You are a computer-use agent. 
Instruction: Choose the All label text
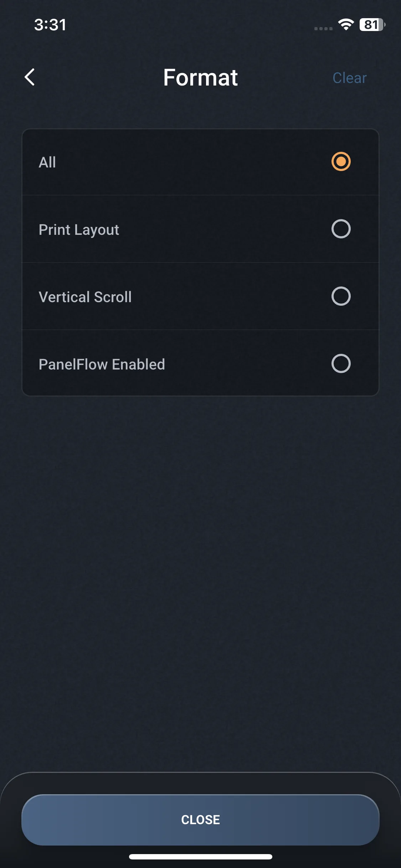(47, 162)
